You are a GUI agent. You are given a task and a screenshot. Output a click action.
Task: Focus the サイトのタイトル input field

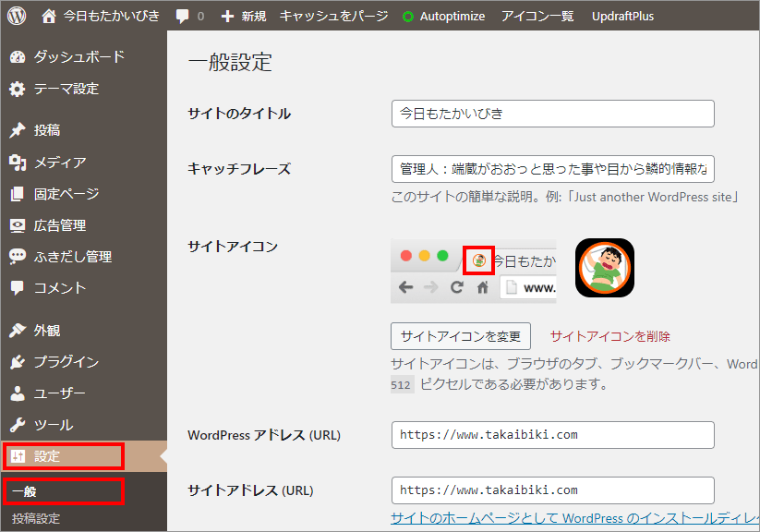[x=552, y=114]
